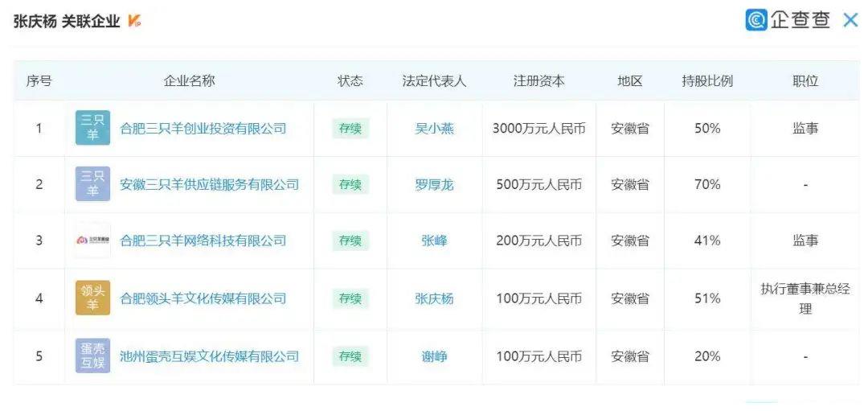Screen dimensions: 868x411
Task: Select the 3000万元人民币 capital cell
Action: coord(539,129)
